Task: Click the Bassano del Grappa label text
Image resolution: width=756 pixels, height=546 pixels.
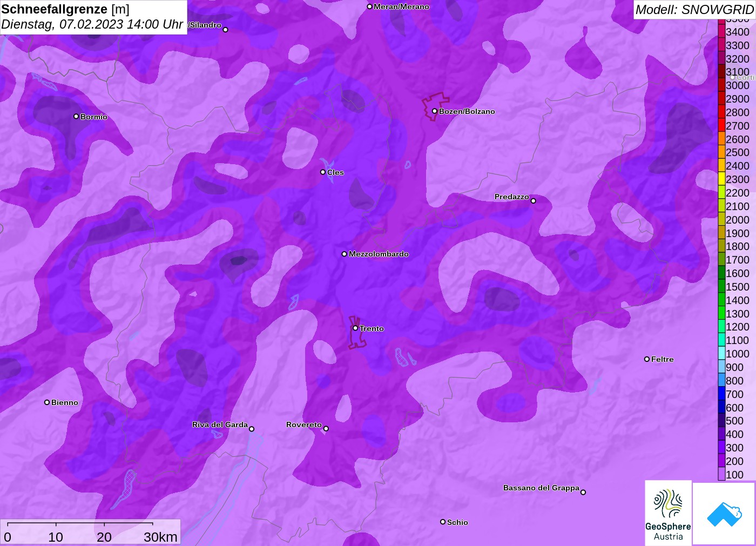Action: click(x=541, y=488)
